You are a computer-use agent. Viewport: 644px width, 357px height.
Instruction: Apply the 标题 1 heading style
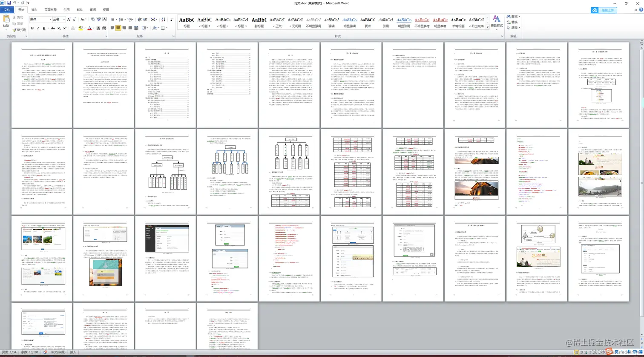click(x=205, y=22)
